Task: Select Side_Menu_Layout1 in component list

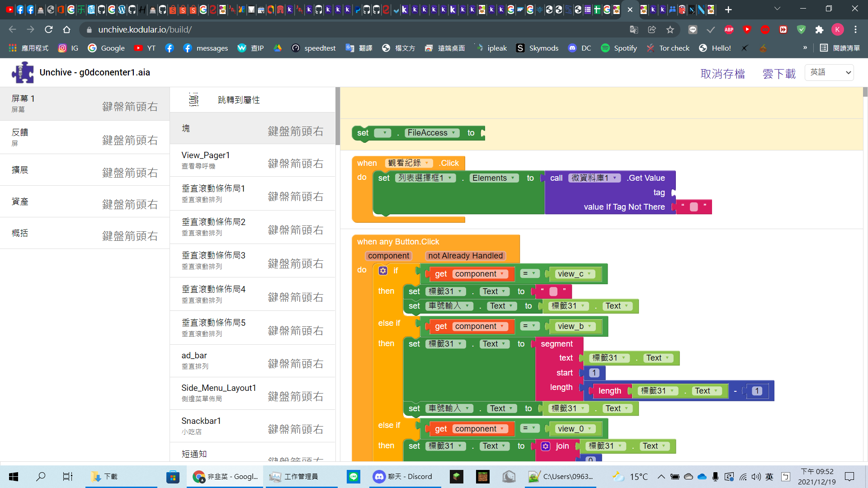Action: pyautogui.click(x=252, y=393)
